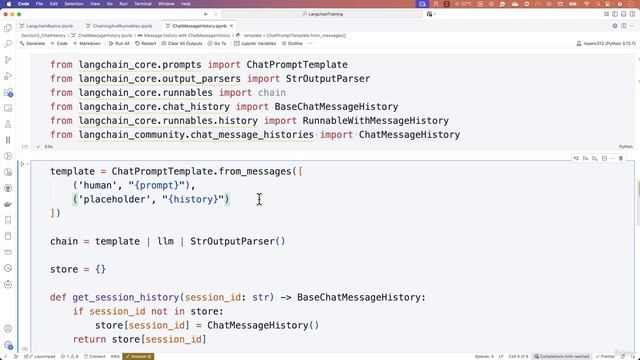
Task: Click the Python language label of first cell
Action: click(x=626, y=147)
